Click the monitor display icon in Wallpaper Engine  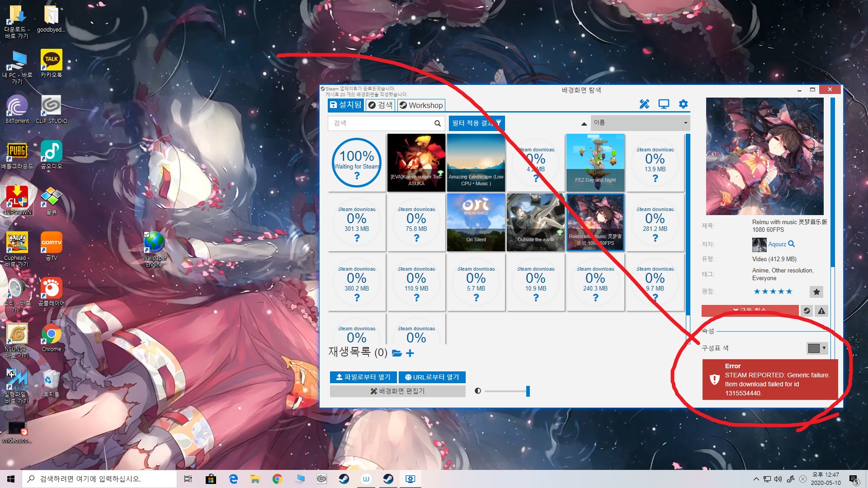click(x=664, y=104)
